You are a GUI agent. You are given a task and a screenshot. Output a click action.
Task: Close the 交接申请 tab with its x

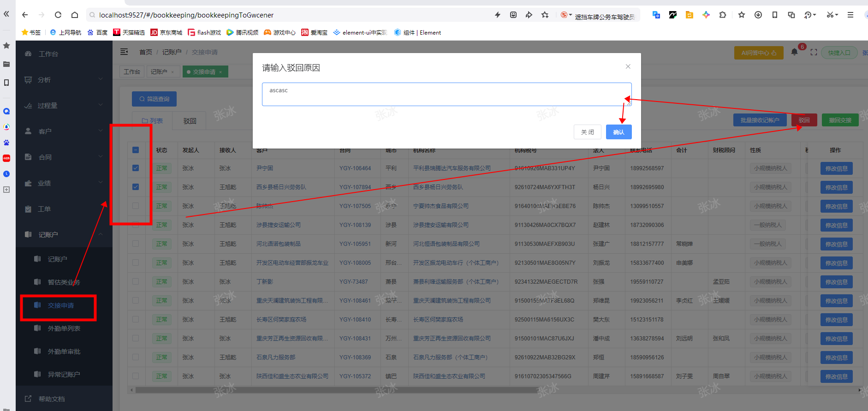[x=220, y=72]
